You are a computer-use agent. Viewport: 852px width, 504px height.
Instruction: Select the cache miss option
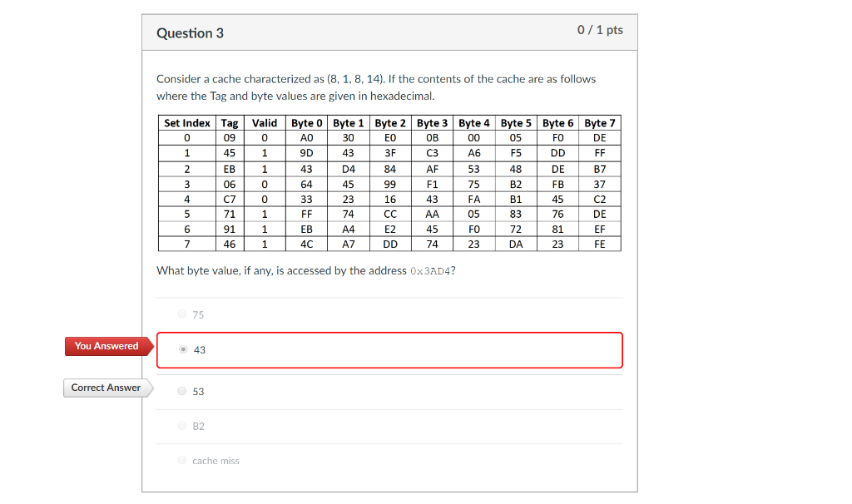point(214,460)
